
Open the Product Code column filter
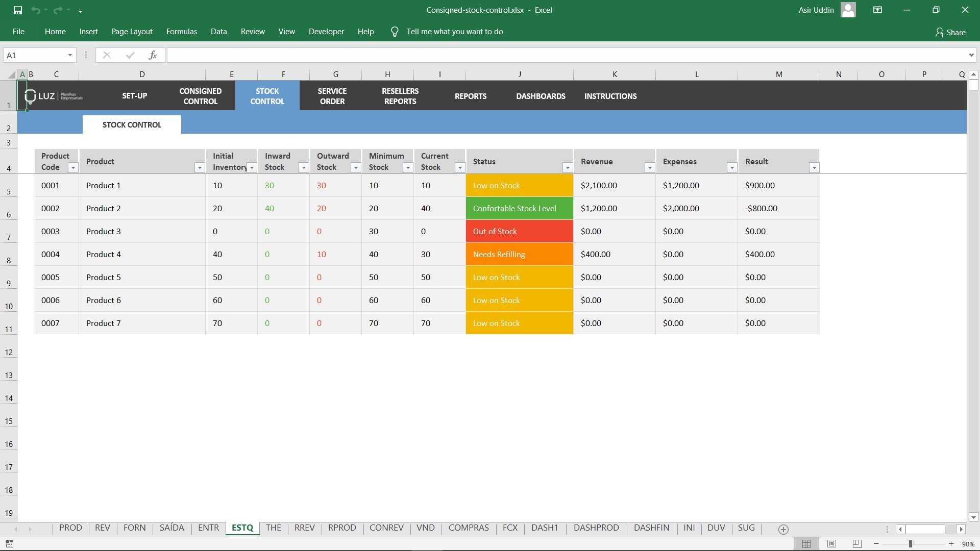pyautogui.click(x=73, y=167)
